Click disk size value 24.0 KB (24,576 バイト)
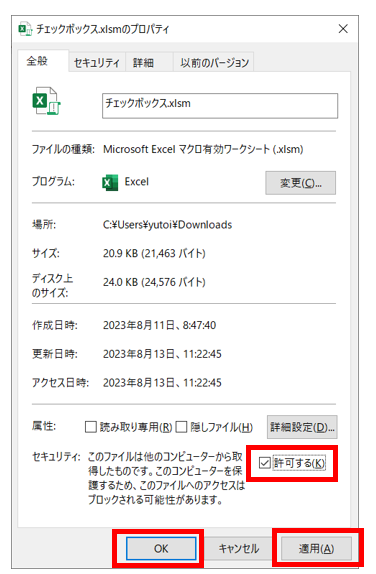 [154, 282]
